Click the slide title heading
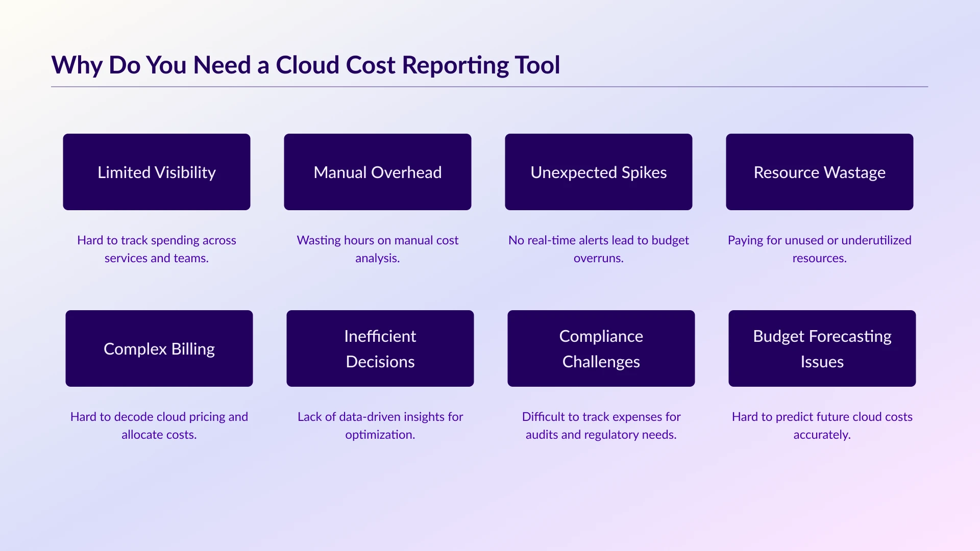 tap(305, 65)
